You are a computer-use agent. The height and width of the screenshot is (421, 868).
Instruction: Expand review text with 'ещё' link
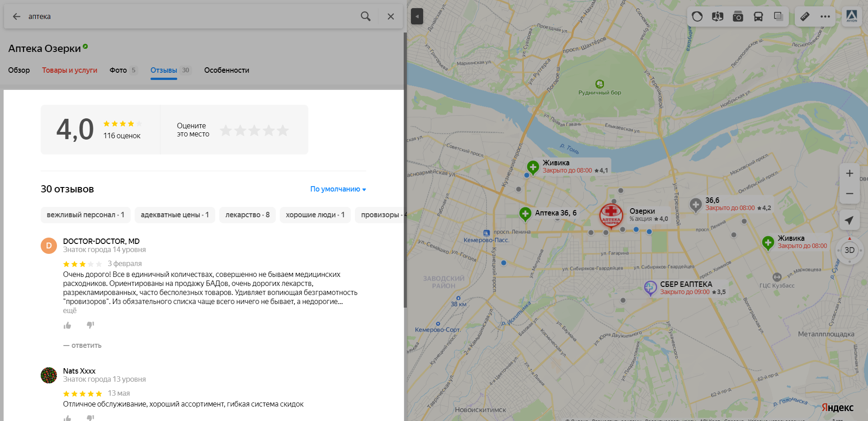70,311
